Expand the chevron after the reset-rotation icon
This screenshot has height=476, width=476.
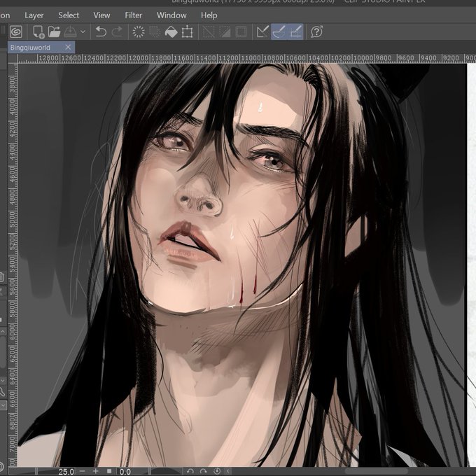228,471
